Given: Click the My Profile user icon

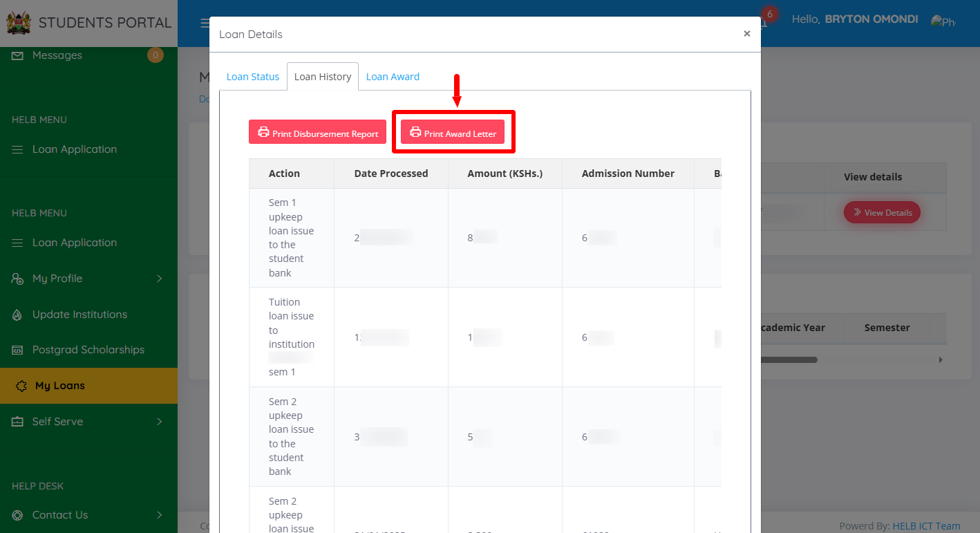Looking at the screenshot, I should (x=17, y=279).
